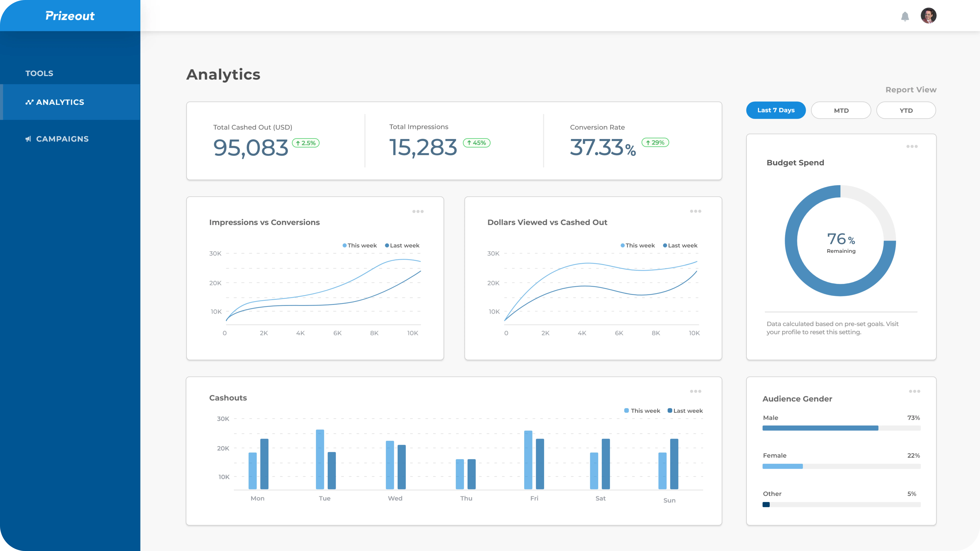980x551 pixels.
Task: Click Sunday's last-week cashout bar
Action: (x=674, y=464)
